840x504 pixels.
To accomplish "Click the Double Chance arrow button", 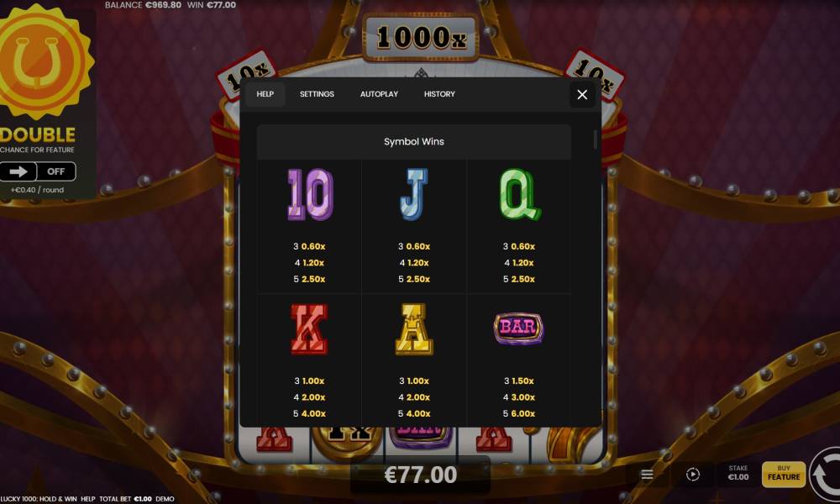I will click(x=18, y=171).
